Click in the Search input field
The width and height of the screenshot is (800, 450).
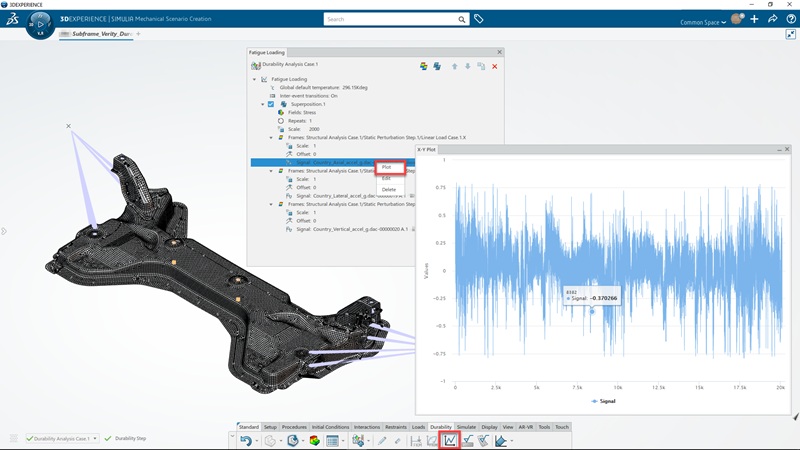pyautogui.click(x=390, y=19)
